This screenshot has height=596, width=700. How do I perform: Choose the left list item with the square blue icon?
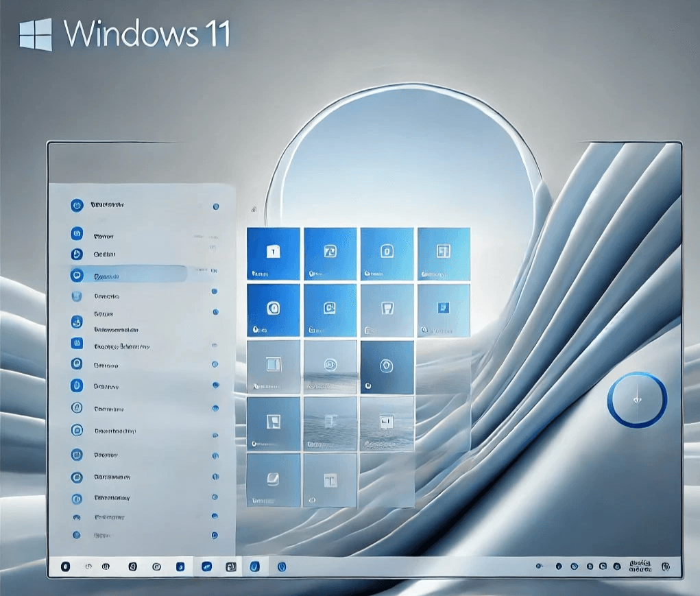pyautogui.click(x=110, y=344)
